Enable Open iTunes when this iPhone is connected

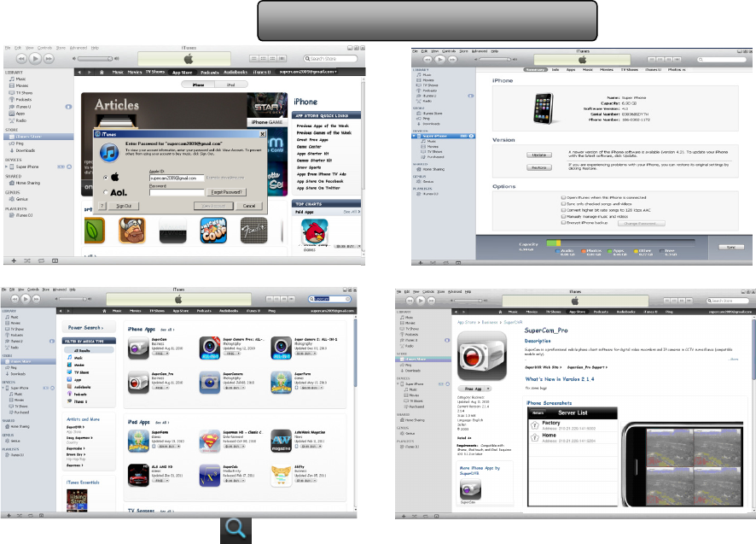point(563,197)
